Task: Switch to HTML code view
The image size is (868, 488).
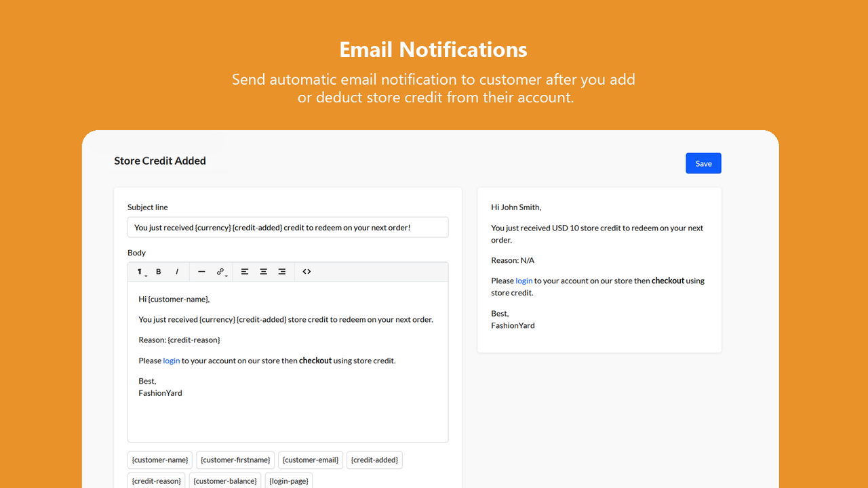Action: pyautogui.click(x=306, y=271)
